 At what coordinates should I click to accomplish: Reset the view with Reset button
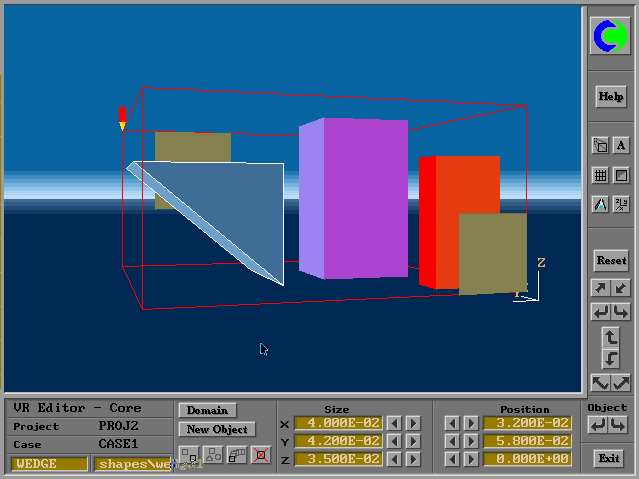tap(610, 260)
